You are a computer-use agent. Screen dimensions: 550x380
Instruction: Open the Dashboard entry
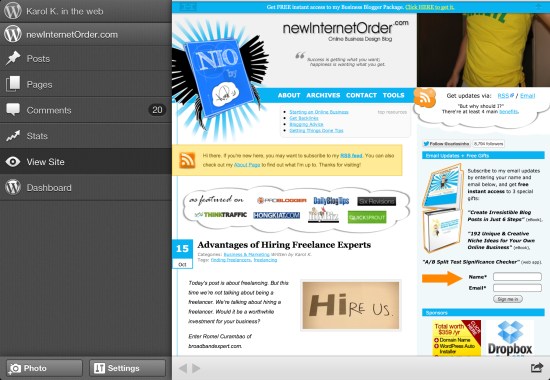pos(86,187)
